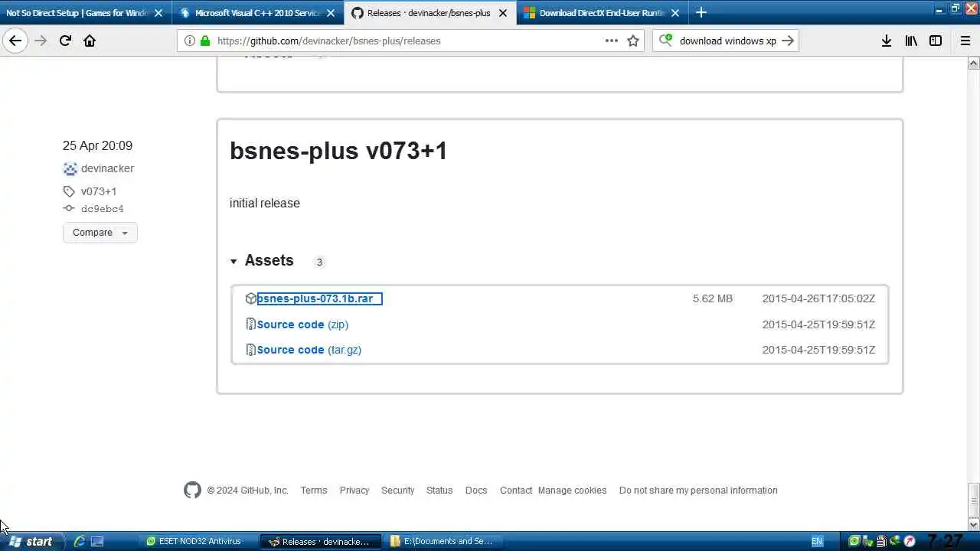Open commit dc9ebc4 link
This screenshot has width=980, height=551.
102,209
